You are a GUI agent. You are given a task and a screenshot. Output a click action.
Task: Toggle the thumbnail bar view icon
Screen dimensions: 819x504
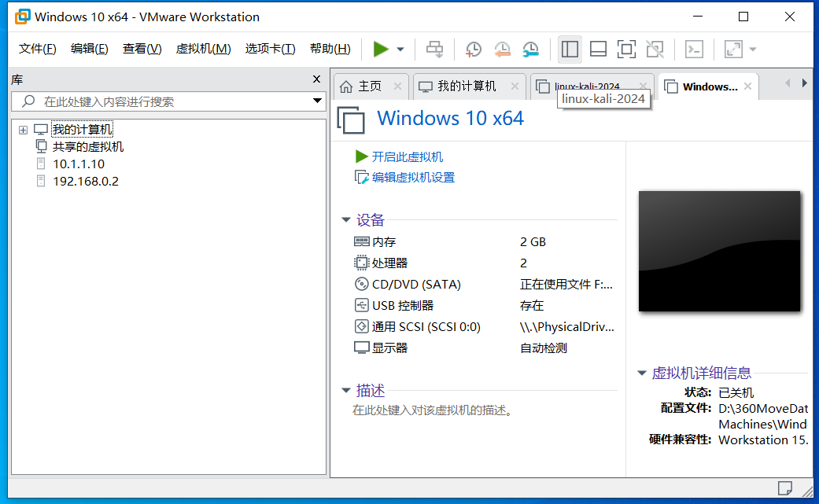point(598,49)
